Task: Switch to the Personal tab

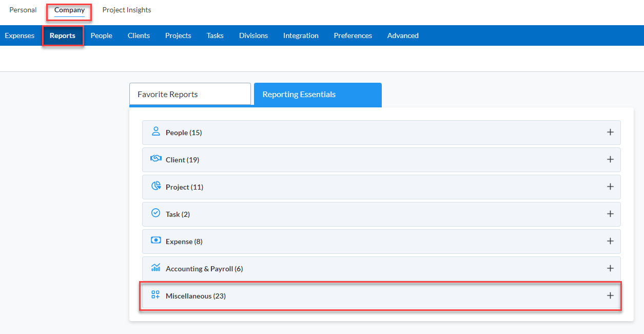Action: coord(23,10)
